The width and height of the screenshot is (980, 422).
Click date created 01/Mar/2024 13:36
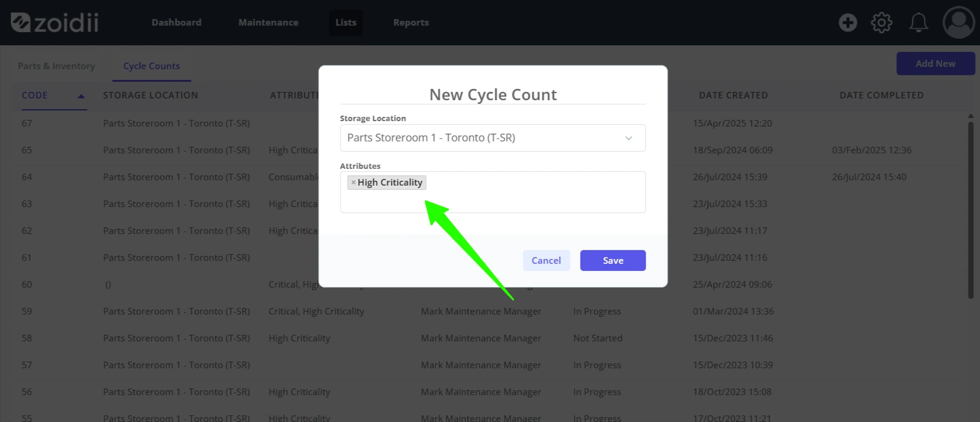pyautogui.click(x=733, y=312)
